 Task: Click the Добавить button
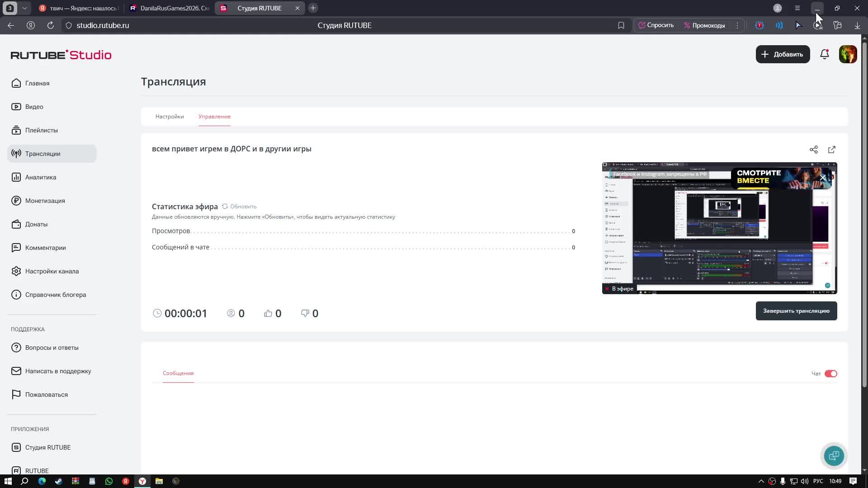point(783,54)
